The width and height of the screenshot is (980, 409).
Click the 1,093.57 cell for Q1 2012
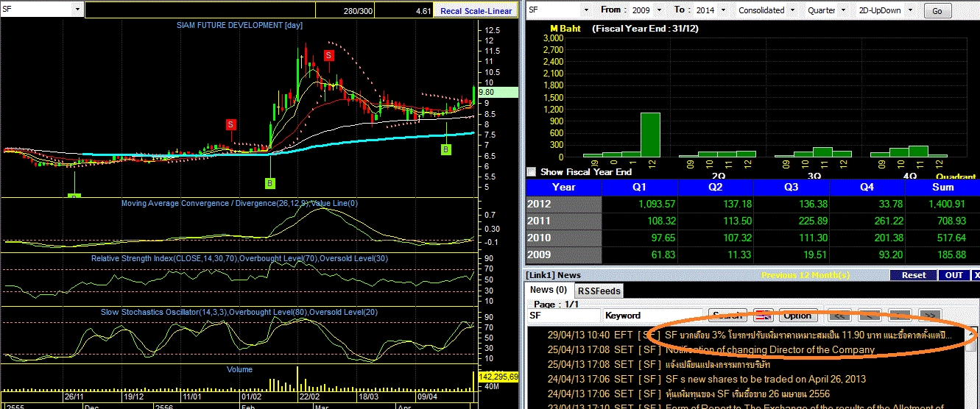pyautogui.click(x=639, y=204)
